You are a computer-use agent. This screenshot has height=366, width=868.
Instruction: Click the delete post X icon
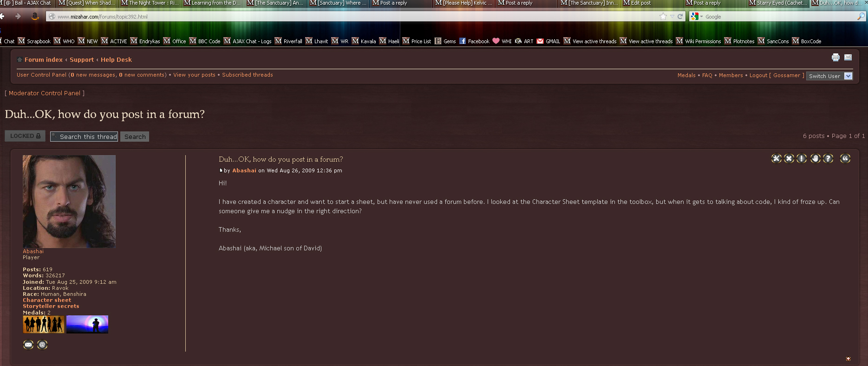(789, 158)
